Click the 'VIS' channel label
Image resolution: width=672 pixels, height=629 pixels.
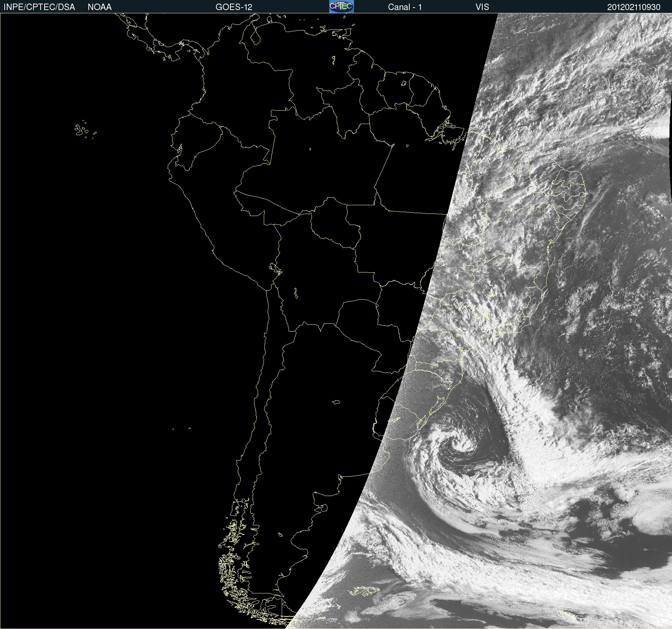482,7
